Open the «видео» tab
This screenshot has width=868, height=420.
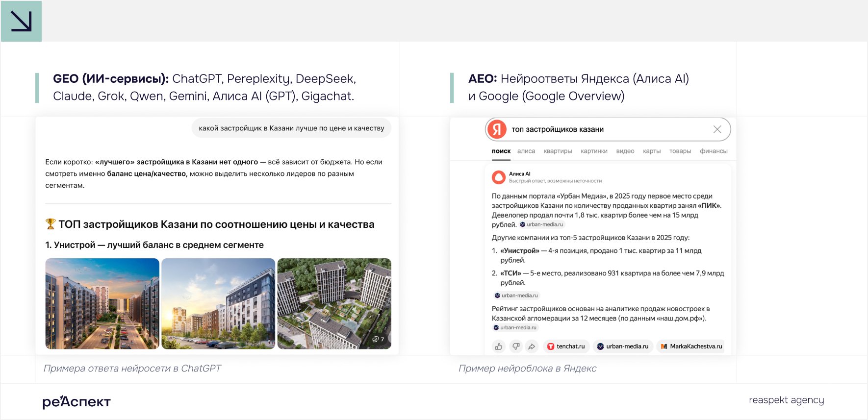point(625,151)
